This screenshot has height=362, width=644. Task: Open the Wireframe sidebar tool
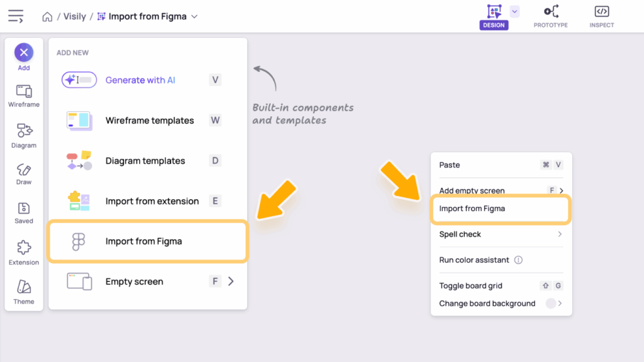click(24, 96)
